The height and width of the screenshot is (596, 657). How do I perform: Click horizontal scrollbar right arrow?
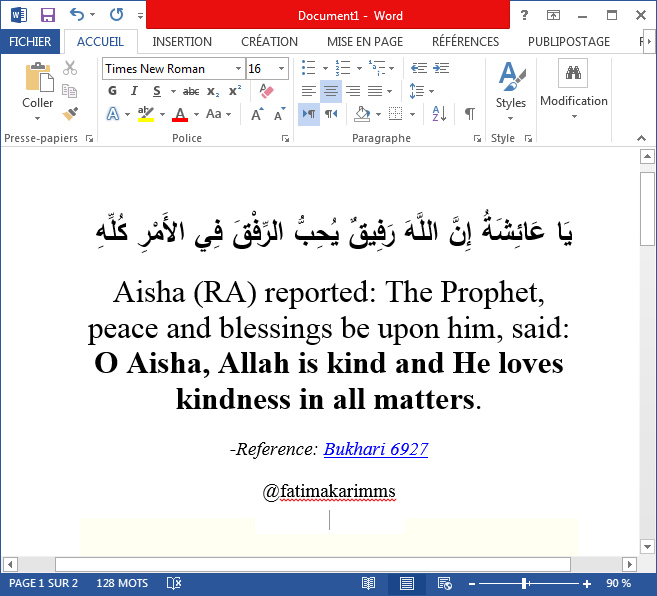629,564
